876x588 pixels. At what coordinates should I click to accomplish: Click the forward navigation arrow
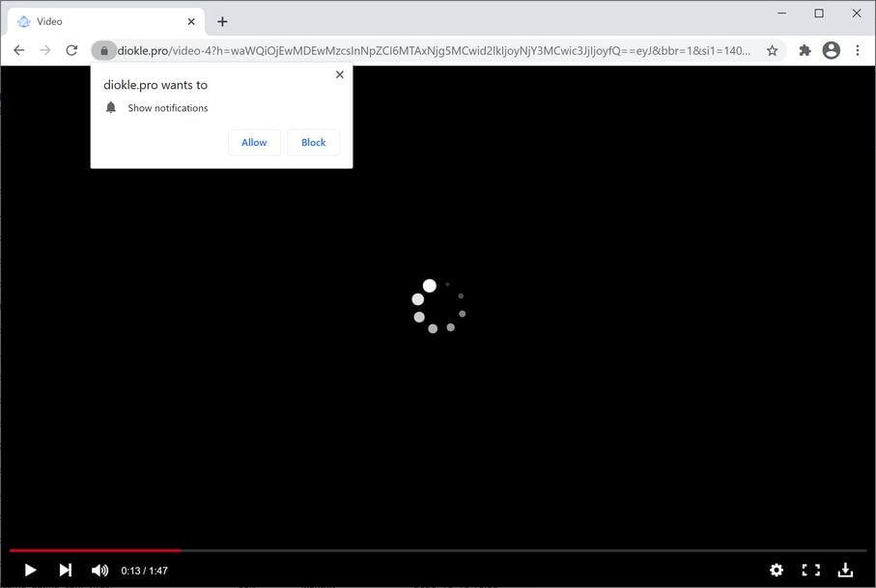coord(44,49)
